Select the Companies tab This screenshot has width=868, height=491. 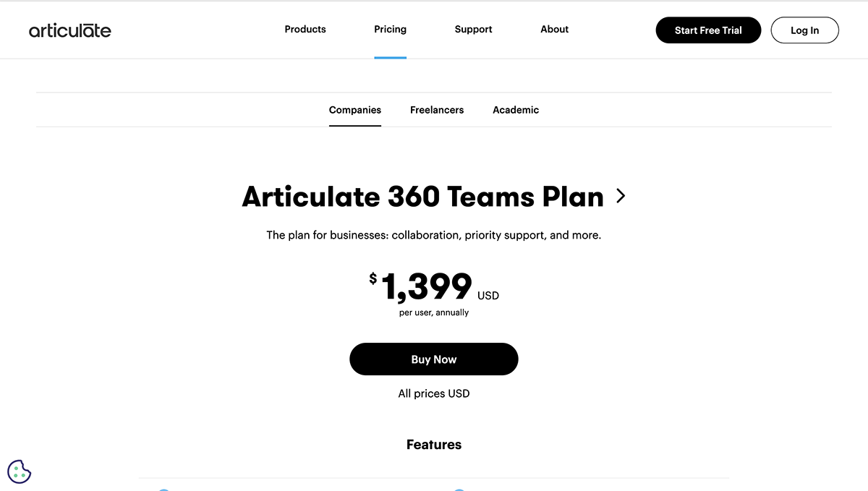pyautogui.click(x=354, y=110)
